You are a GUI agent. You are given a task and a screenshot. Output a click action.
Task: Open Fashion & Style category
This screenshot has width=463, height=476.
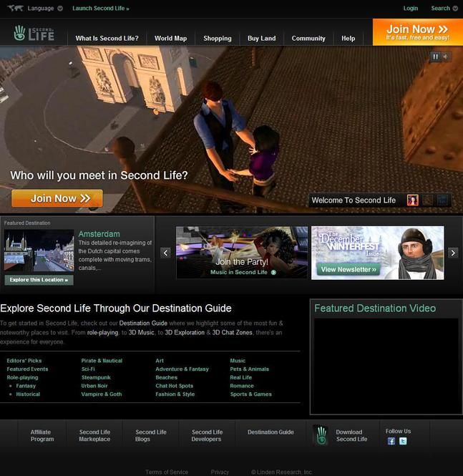(x=175, y=394)
